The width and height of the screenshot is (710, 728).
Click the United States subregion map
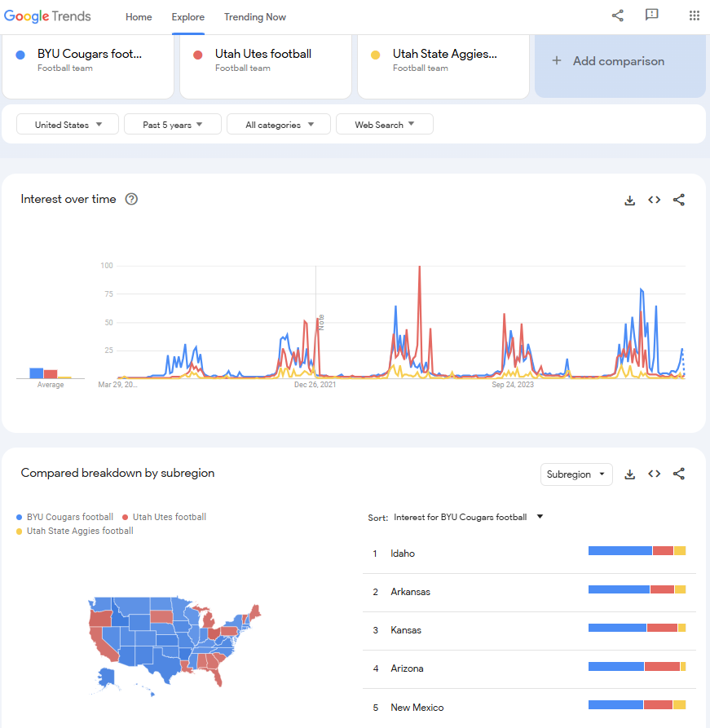click(174, 646)
